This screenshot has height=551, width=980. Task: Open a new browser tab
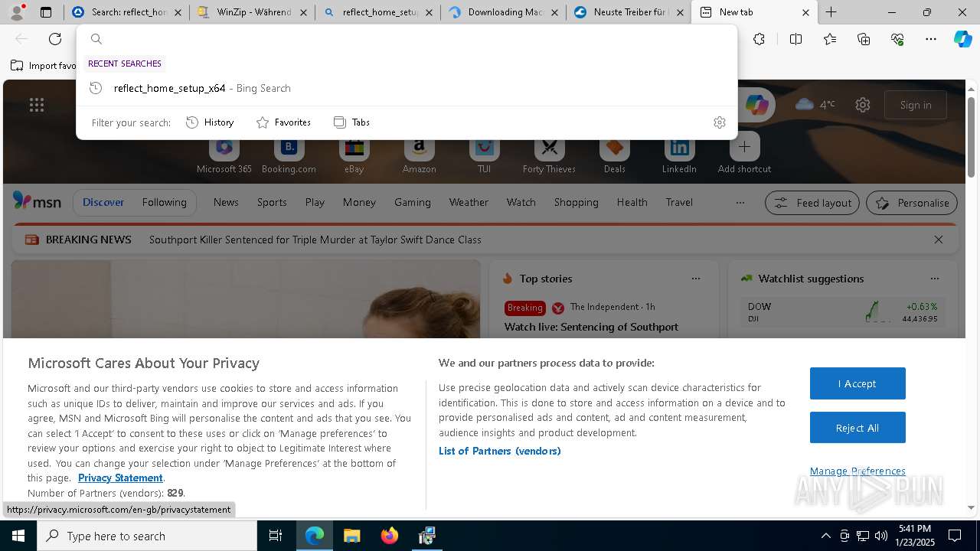point(831,12)
